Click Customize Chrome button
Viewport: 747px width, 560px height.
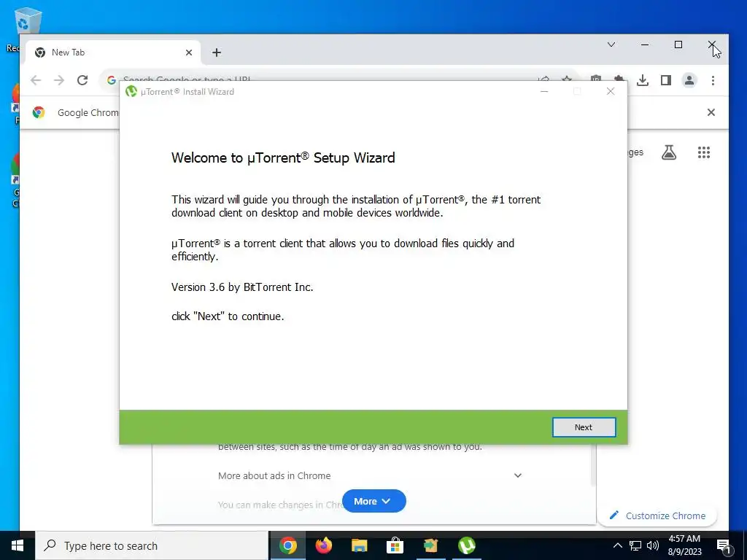pos(657,516)
